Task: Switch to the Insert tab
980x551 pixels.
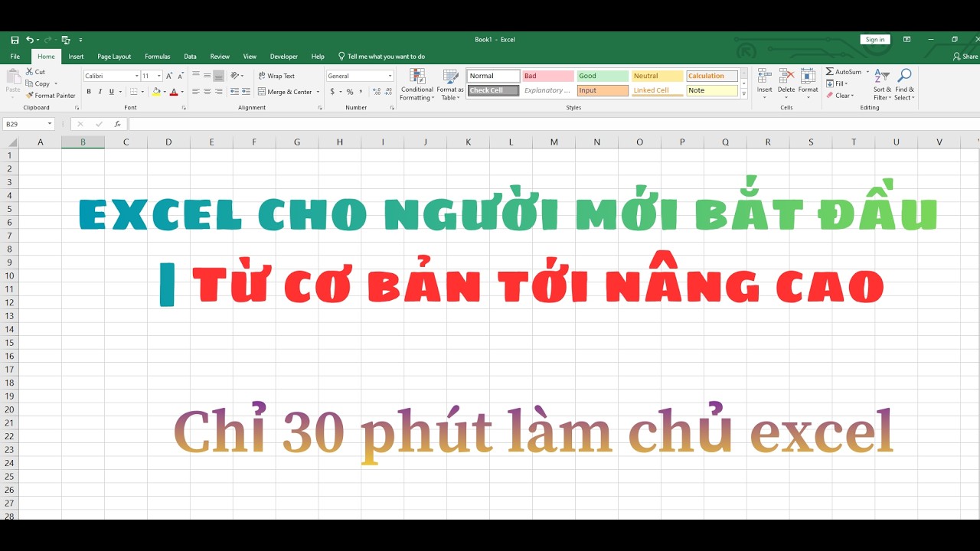Action: pos(76,57)
